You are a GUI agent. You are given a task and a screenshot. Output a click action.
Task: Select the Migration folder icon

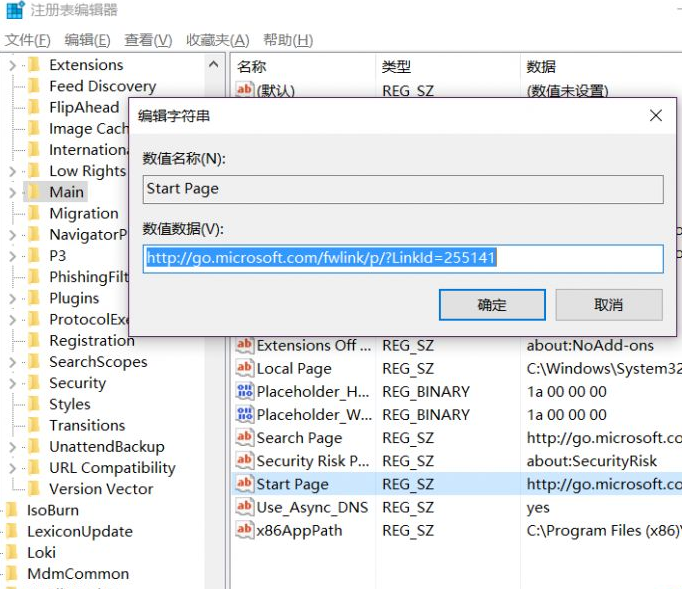34,213
